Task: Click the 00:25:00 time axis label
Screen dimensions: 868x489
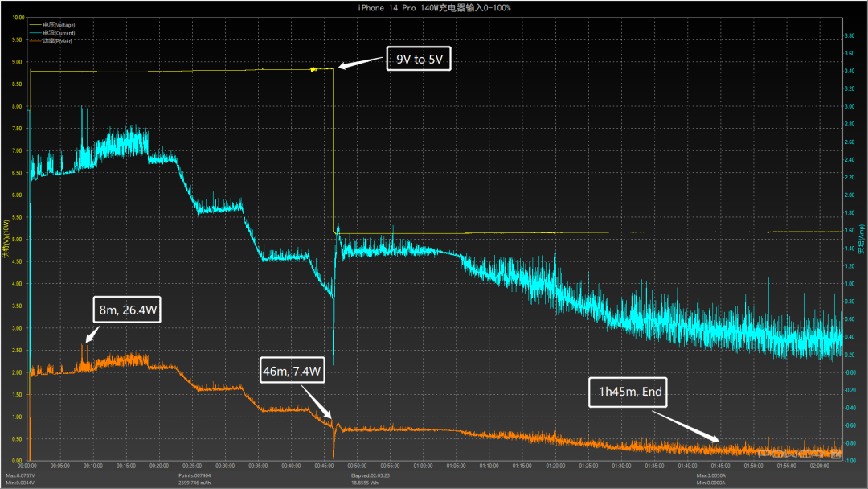Action: [x=192, y=466]
